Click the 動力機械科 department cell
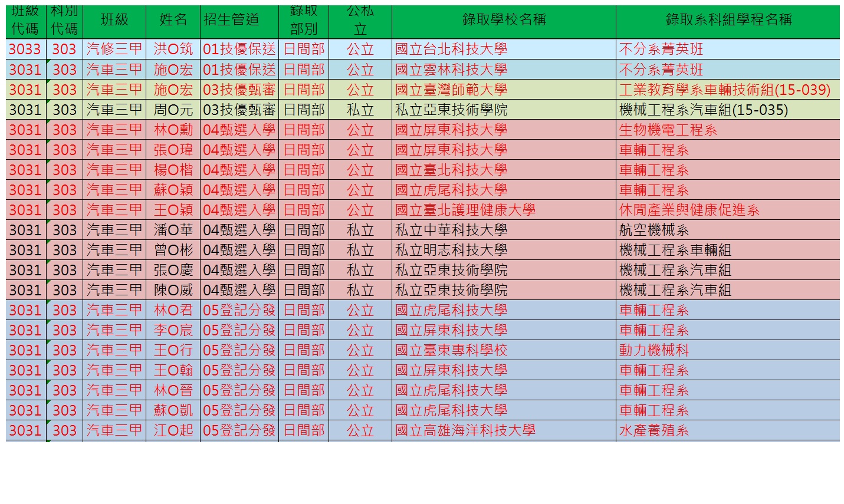 [x=654, y=350]
